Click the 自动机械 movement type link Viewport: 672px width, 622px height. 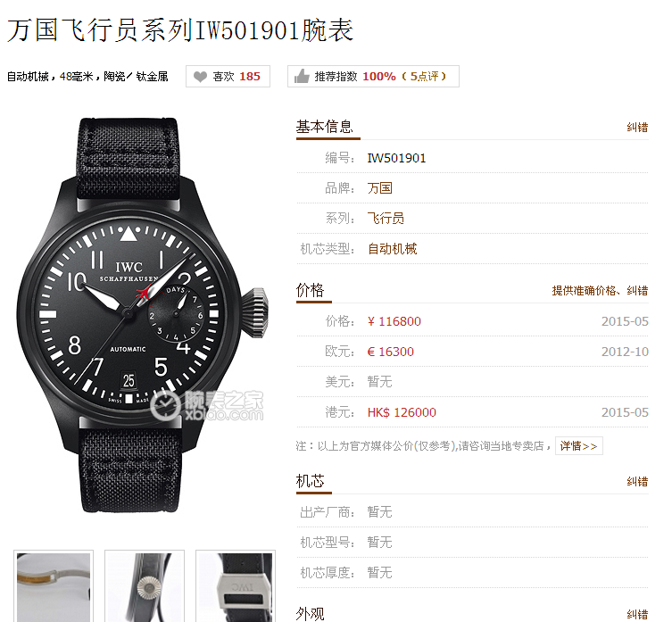(x=392, y=249)
